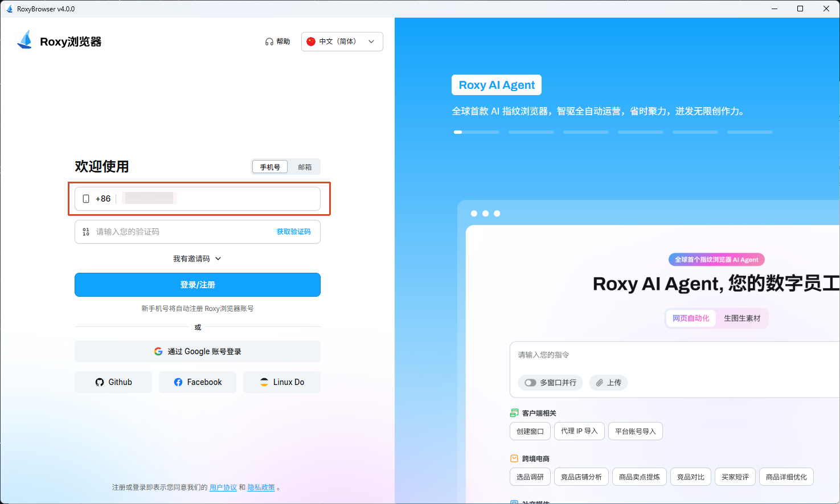Click the 竞品对比 chip

click(691, 477)
